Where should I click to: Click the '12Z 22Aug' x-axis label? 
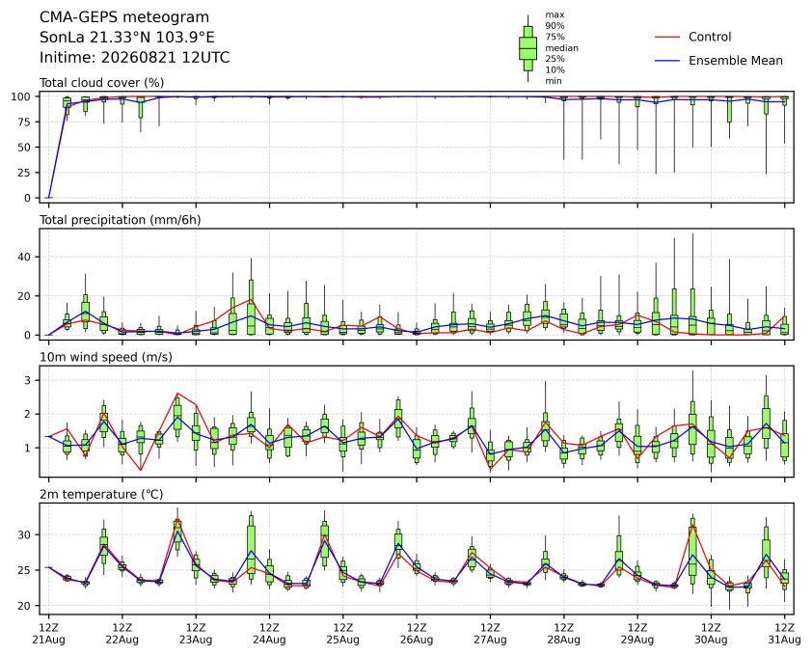pyautogui.click(x=122, y=634)
